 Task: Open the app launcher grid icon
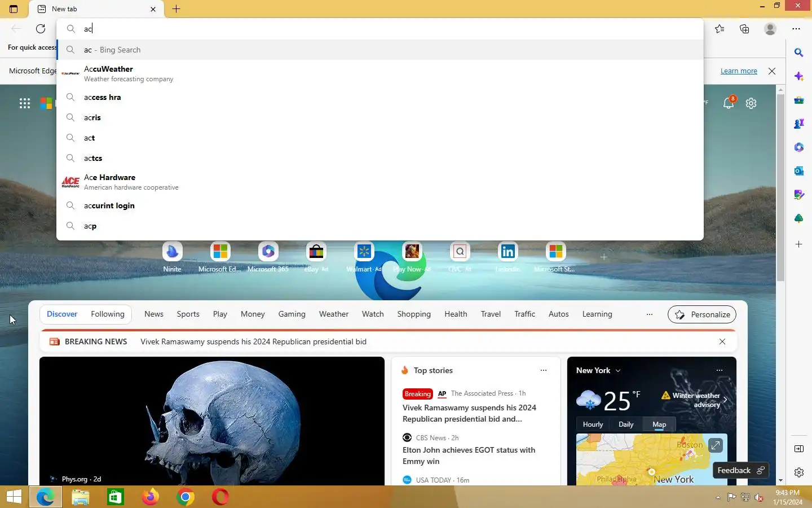(25, 103)
